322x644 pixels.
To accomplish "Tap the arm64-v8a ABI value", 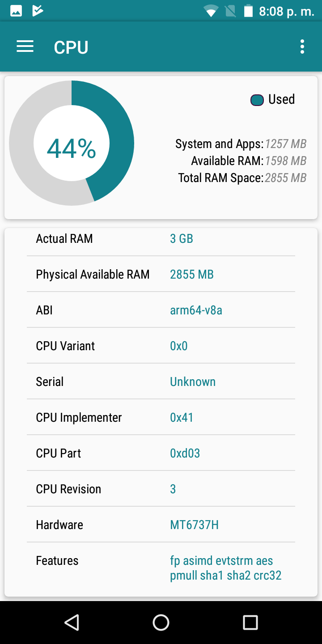I will (196, 310).
